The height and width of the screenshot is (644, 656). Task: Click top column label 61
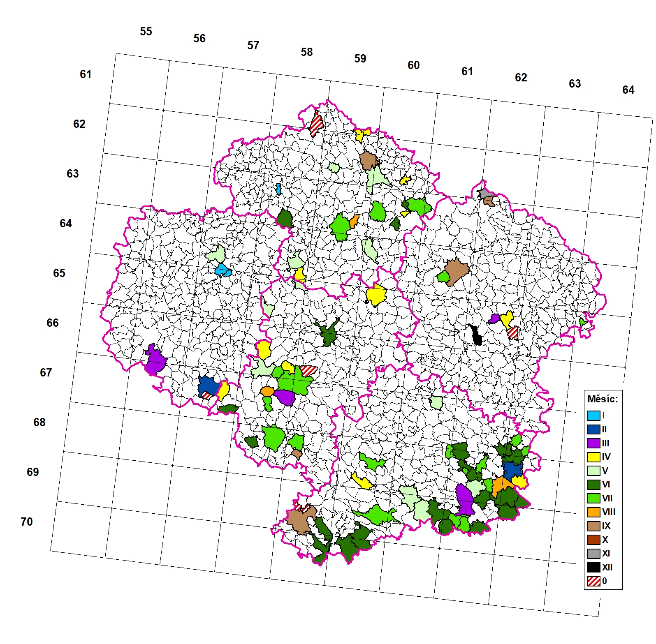[x=467, y=72]
